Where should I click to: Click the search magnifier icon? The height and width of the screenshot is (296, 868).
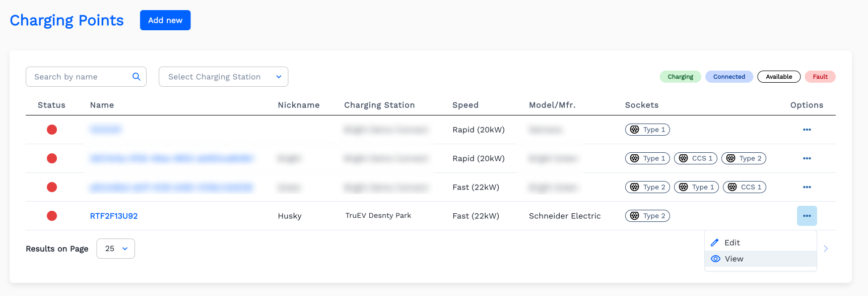click(x=136, y=77)
